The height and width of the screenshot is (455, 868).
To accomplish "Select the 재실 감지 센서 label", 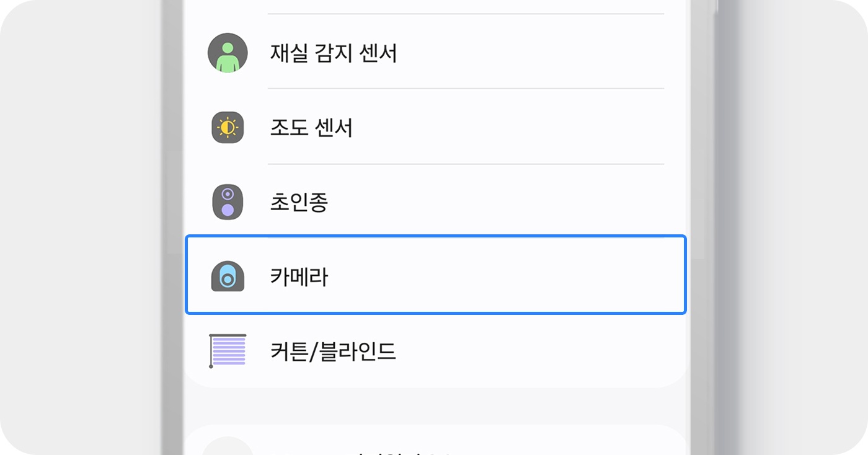I will 333,53.
